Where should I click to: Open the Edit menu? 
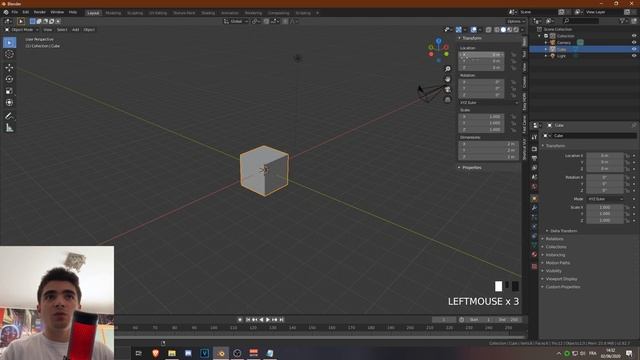click(x=26, y=12)
